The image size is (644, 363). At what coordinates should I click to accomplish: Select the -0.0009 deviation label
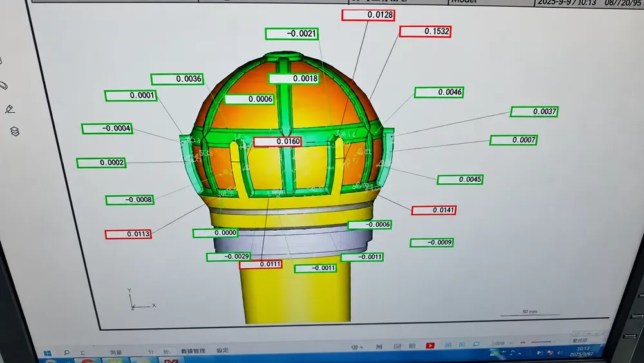pyautogui.click(x=431, y=242)
